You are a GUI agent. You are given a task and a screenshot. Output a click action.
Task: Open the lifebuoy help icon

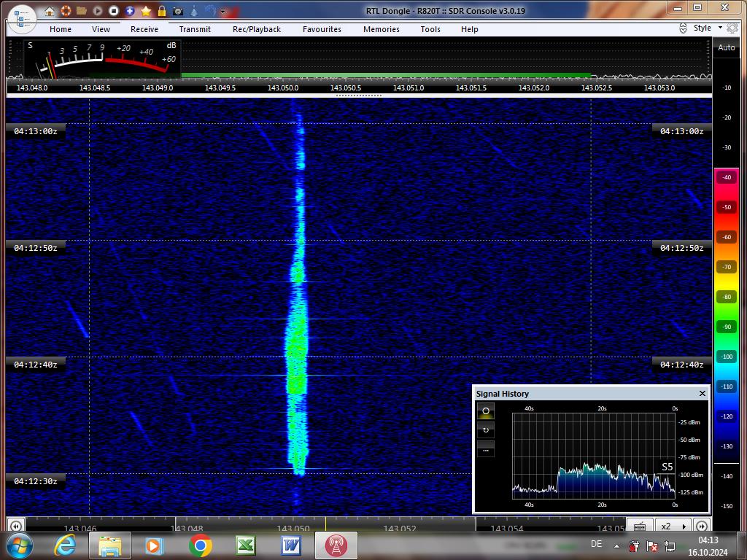pos(65,11)
